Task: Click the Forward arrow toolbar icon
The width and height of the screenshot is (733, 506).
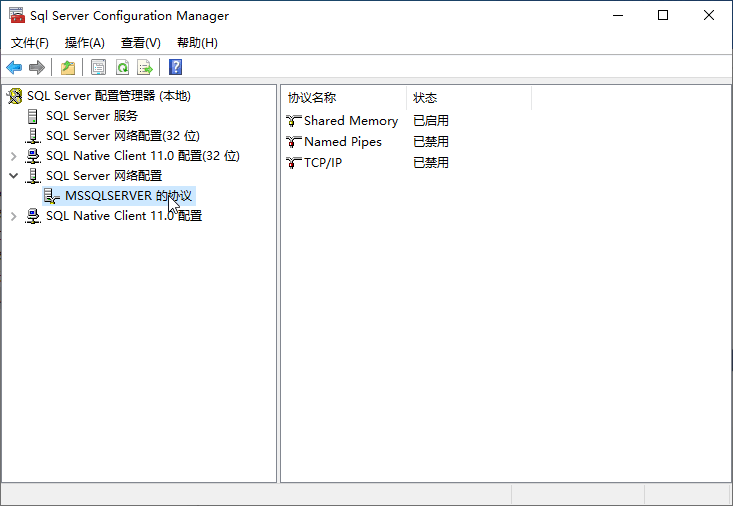Action: point(36,67)
